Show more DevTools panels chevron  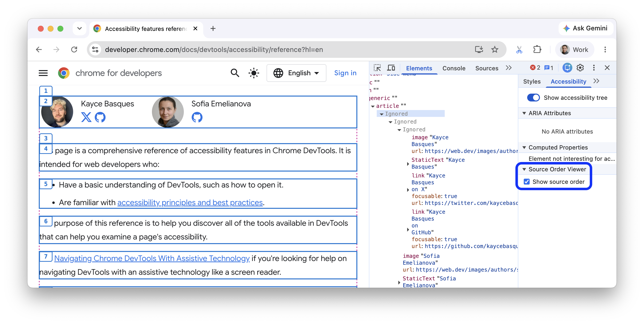click(509, 68)
